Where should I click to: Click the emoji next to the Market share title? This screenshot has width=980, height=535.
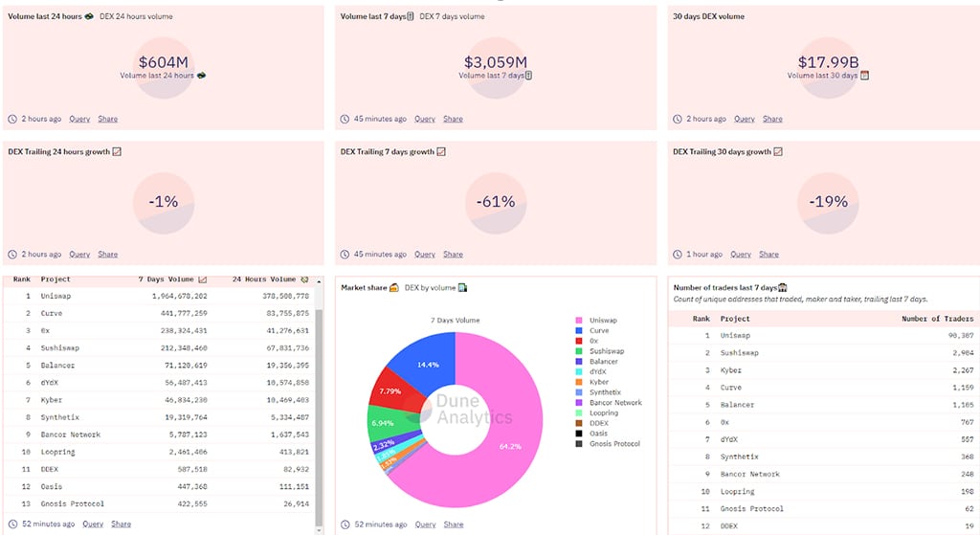click(393, 287)
